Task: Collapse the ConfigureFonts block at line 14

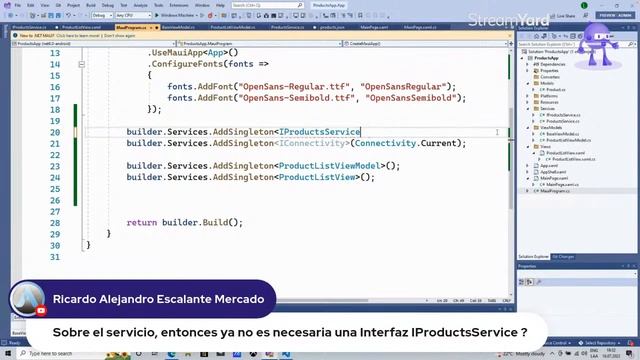Action: pos(82,64)
